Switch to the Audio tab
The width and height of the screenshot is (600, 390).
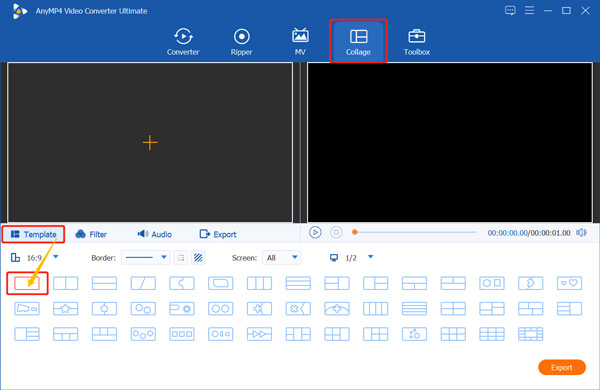click(155, 234)
